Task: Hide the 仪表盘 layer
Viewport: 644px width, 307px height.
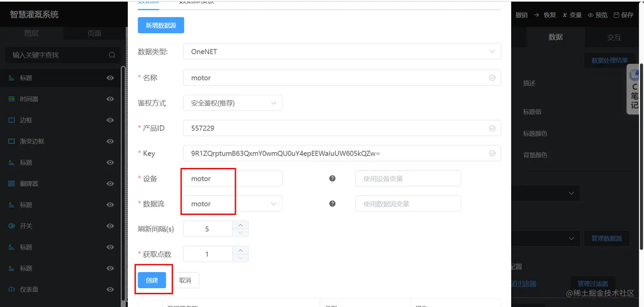Action: point(110,290)
